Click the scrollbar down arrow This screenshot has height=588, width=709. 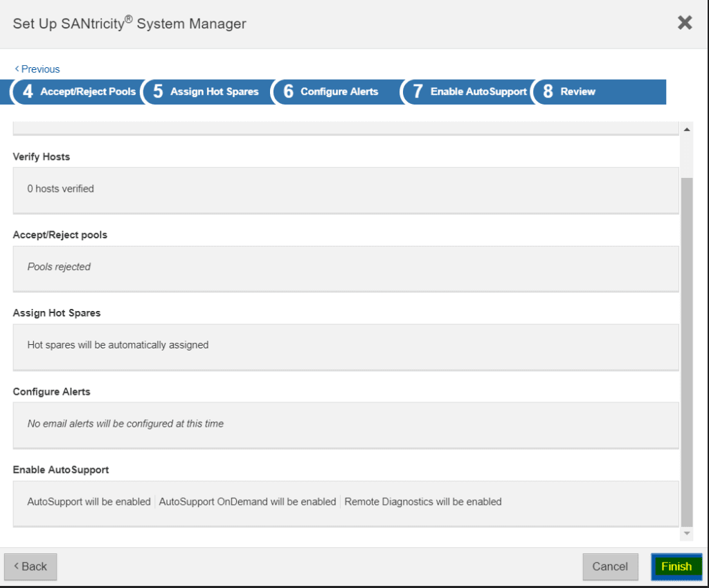[686, 534]
